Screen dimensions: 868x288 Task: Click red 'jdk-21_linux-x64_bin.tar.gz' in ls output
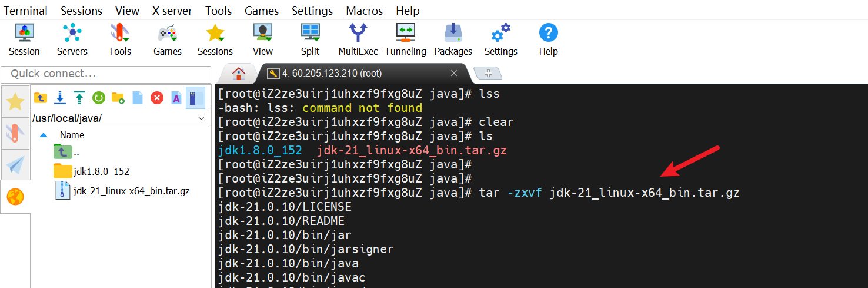412,150
